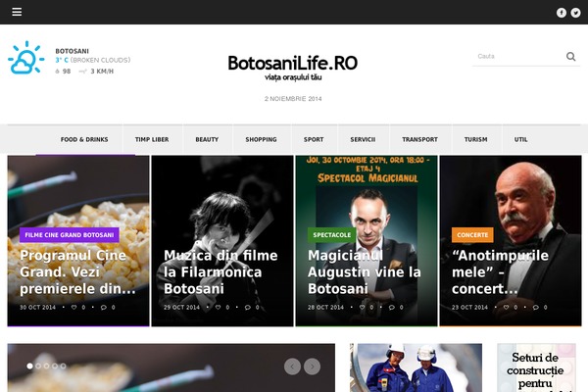Viewport: 588px width, 392px height.
Task: Open the Food & Drinks menu
Action: 84,139
